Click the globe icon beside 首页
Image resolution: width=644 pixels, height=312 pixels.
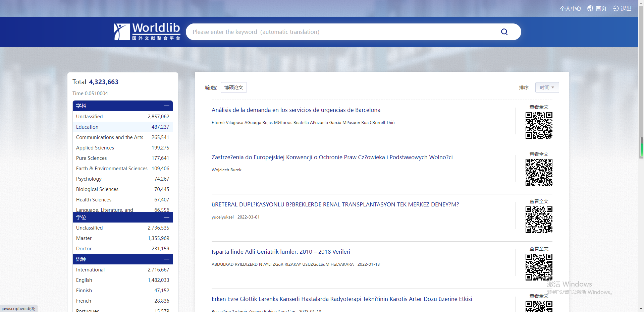(x=590, y=8)
